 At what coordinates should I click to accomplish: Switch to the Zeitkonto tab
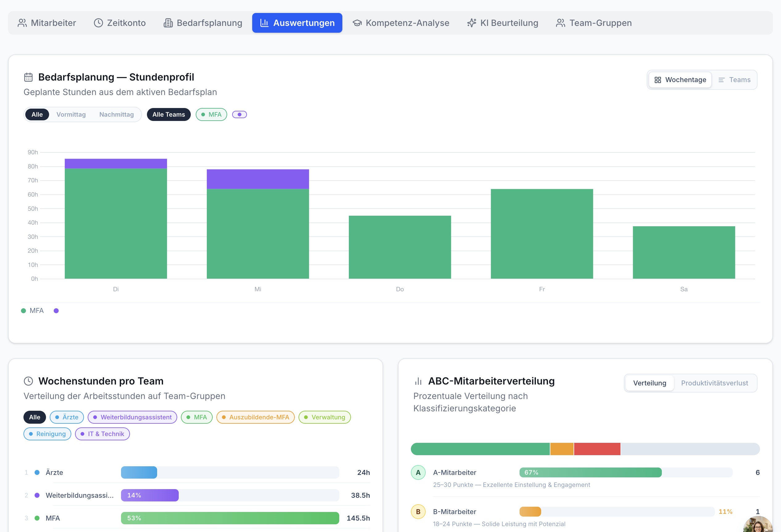pyautogui.click(x=120, y=23)
